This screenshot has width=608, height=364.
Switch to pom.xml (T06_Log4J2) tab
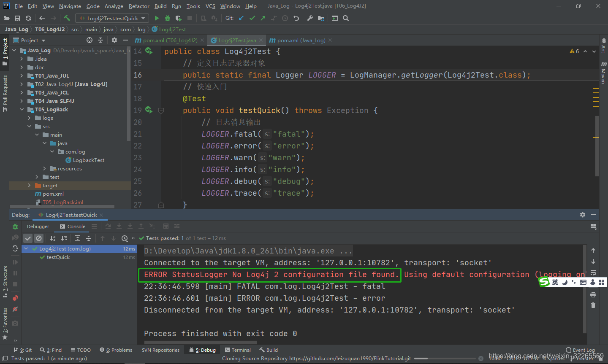click(x=170, y=40)
